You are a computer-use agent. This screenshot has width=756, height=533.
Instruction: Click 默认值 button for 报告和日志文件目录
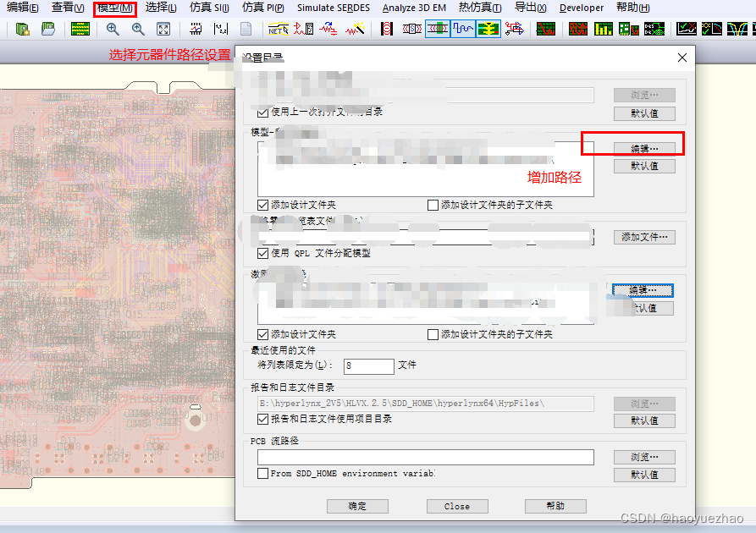pyautogui.click(x=644, y=420)
